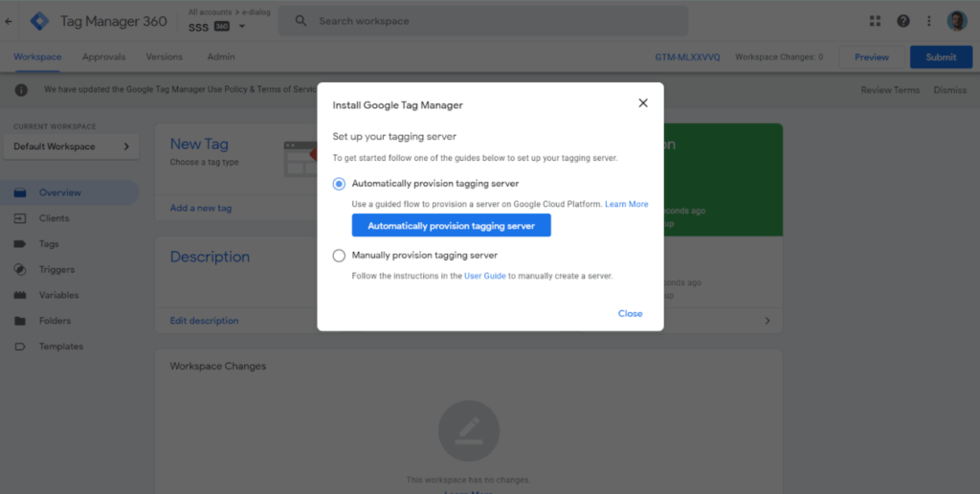Switch to the Admin tab
The width and height of the screenshot is (980, 494).
pyautogui.click(x=221, y=57)
